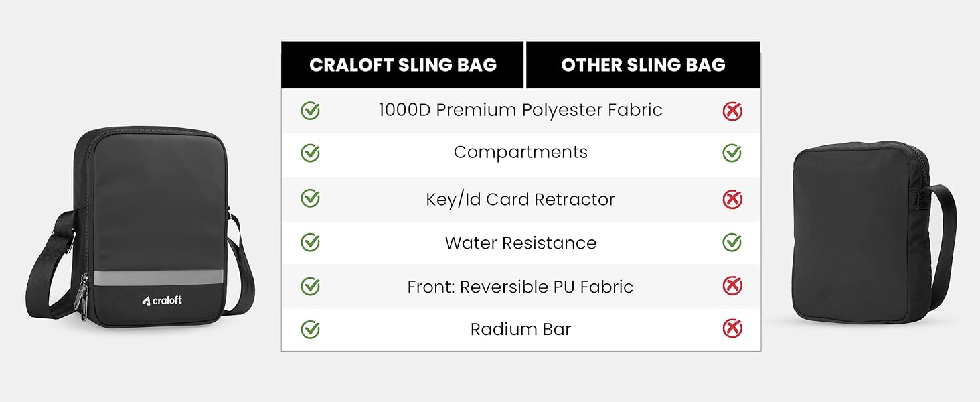Click the left green checkmark in Compartments row
This screenshot has width=980, height=402.
pos(310,153)
